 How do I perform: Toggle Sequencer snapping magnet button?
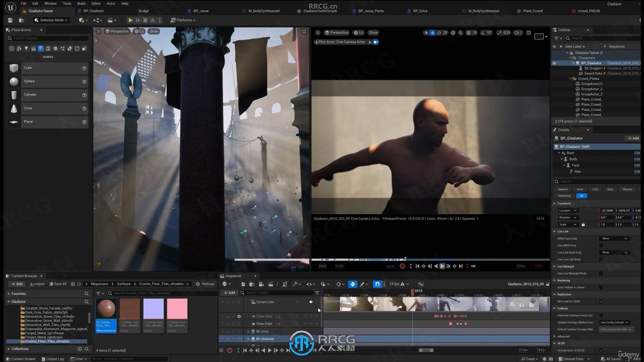tap(377, 284)
